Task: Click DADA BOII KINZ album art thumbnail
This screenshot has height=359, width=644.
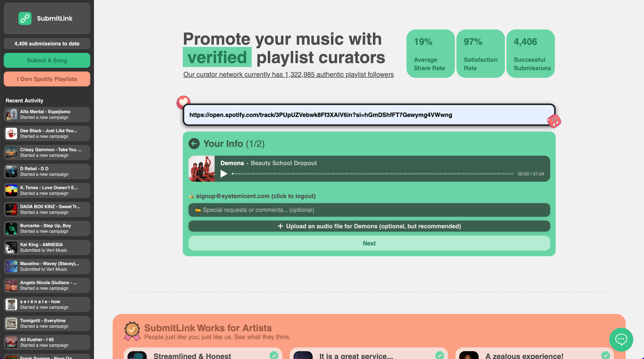Action: pos(11,209)
